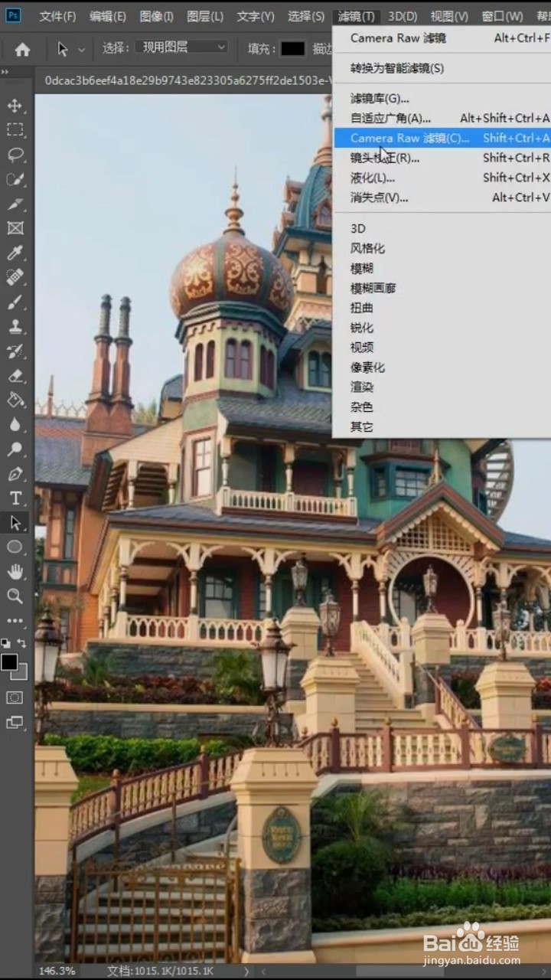Select the Spot Healing Brush tool
Viewport: 551px width, 980px height.
(x=15, y=277)
